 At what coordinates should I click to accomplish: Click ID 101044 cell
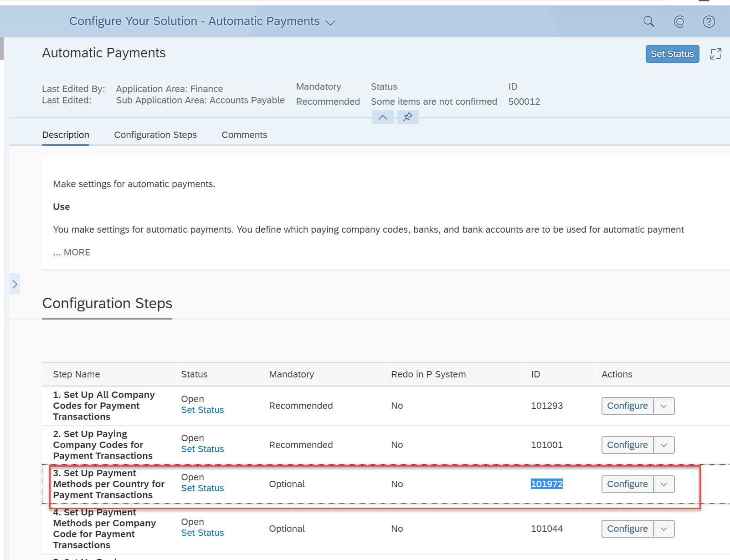coord(547,529)
